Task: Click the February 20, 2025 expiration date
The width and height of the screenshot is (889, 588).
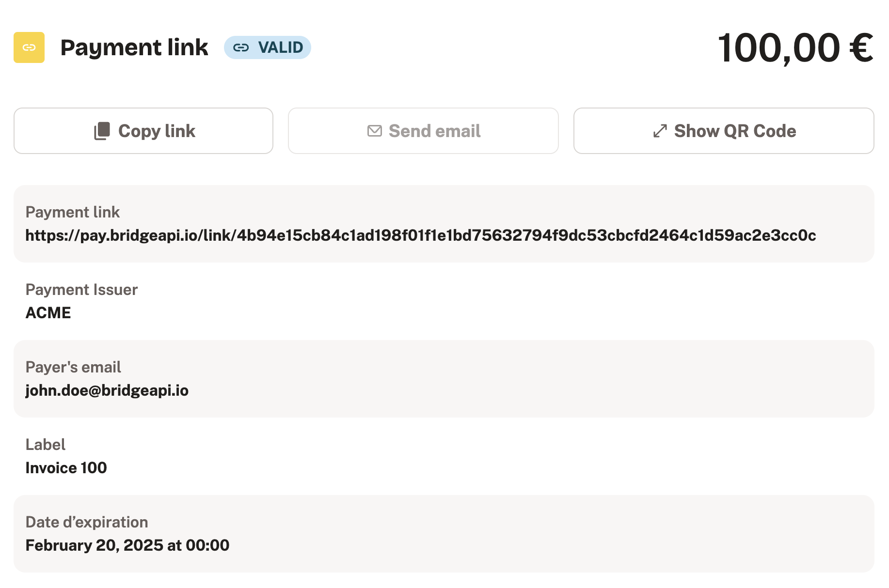Action: (x=127, y=545)
